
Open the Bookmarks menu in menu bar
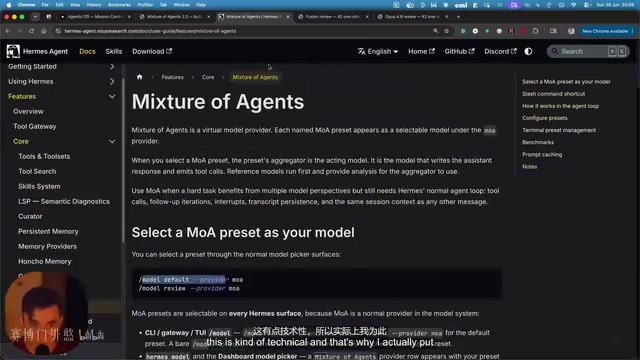pos(119,5)
